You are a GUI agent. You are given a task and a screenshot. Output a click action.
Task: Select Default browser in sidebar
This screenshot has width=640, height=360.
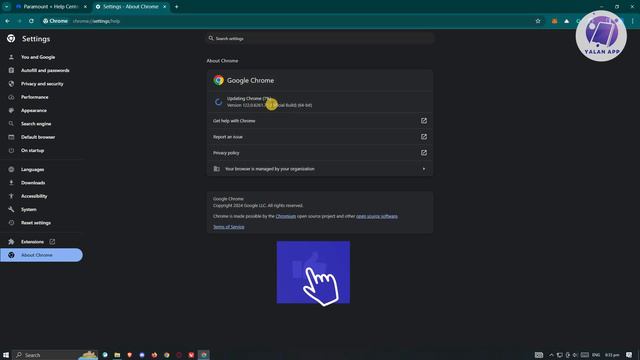click(x=38, y=137)
